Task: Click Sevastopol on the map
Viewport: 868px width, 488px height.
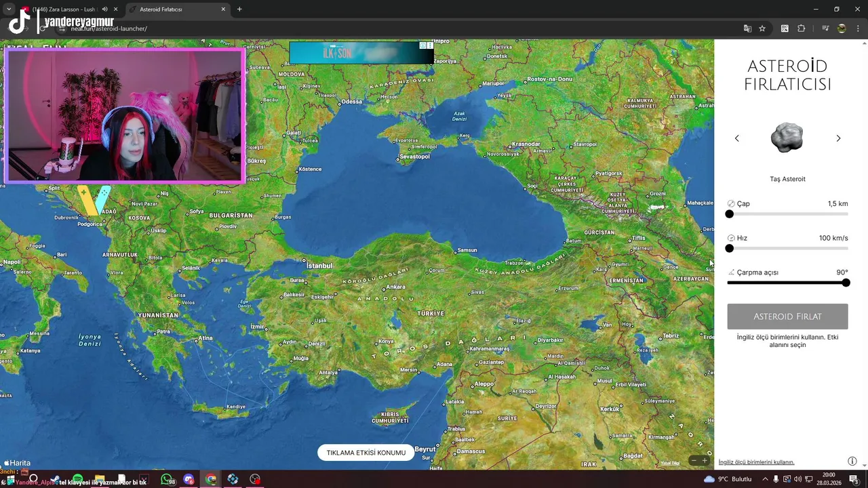Action: pos(414,157)
